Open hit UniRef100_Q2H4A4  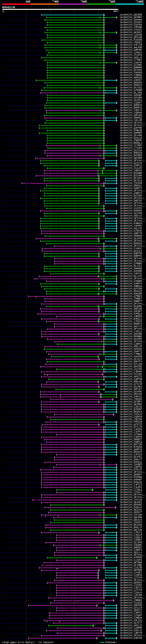click(131, 20)
